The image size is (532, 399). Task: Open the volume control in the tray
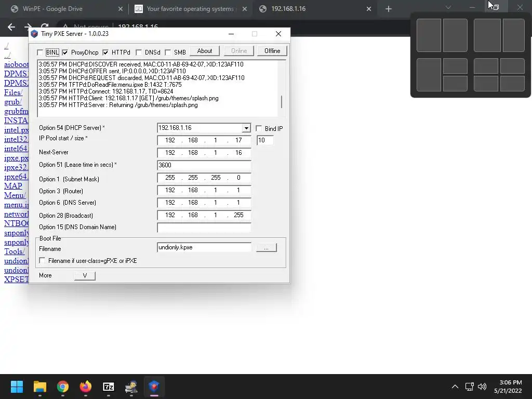click(x=482, y=387)
